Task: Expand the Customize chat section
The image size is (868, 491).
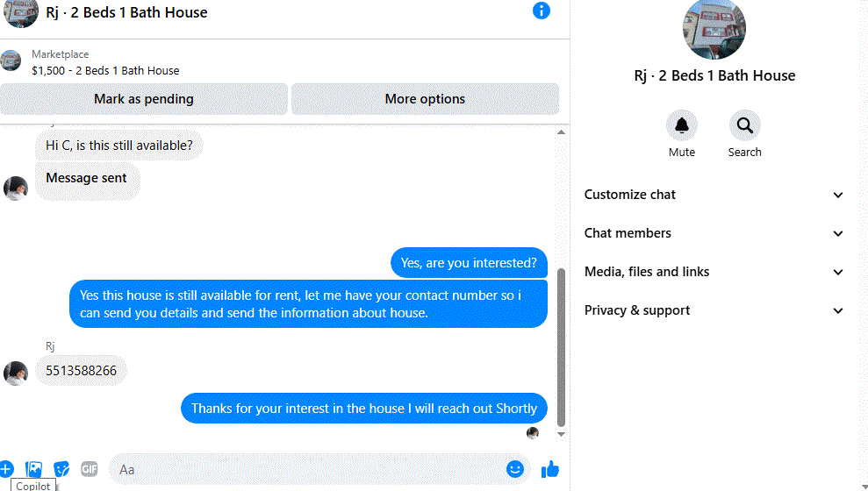Action: point(714,195)
